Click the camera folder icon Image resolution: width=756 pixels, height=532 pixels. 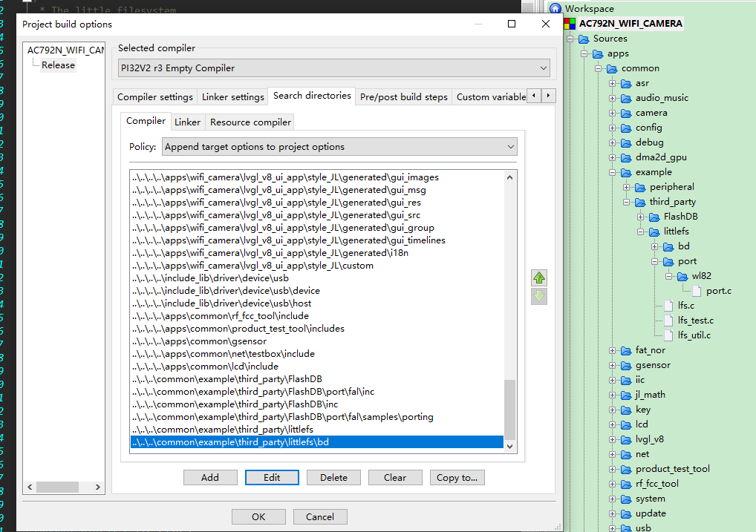click(626, 114)
